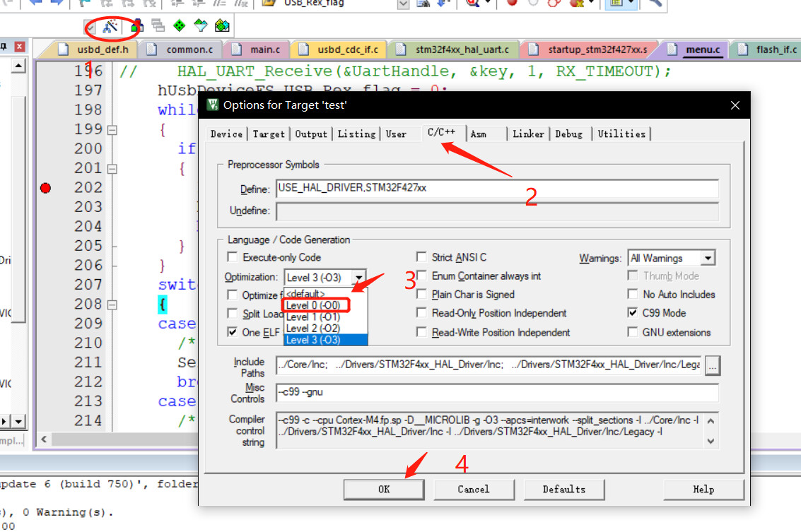
Task: Close the Options for Target dialog
Action: pos(735,105)
